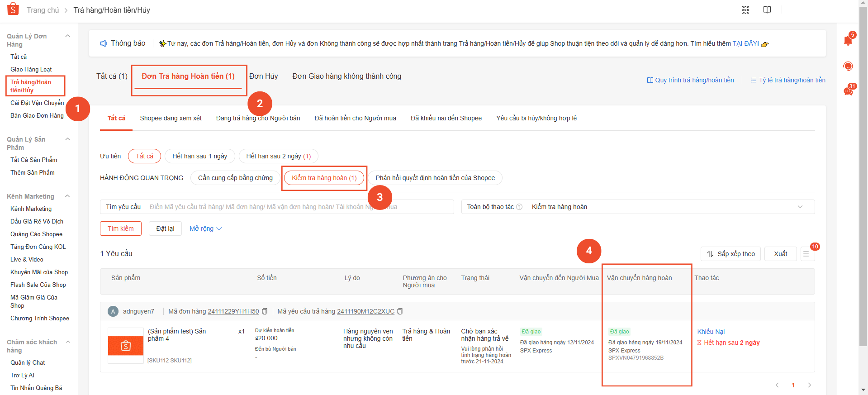Screen dimensions: 868x395
Task: Click the product thumbnail image
Action: [x=126, y=346]
